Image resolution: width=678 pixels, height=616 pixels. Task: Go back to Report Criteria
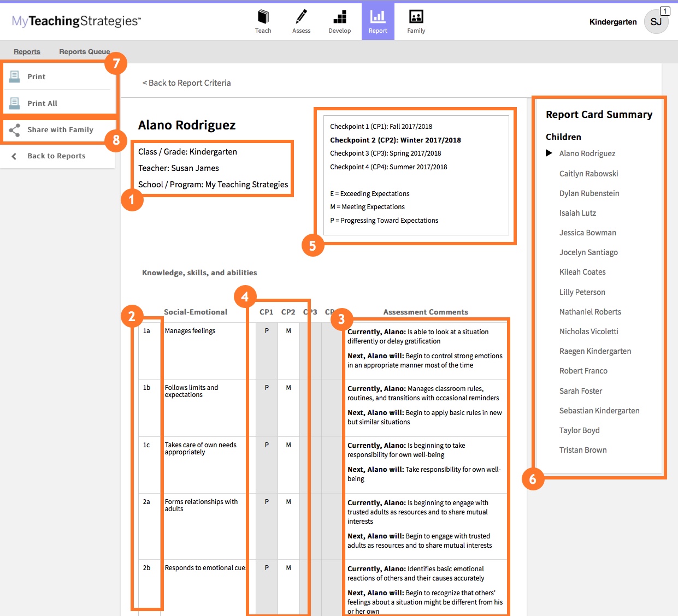186,83
